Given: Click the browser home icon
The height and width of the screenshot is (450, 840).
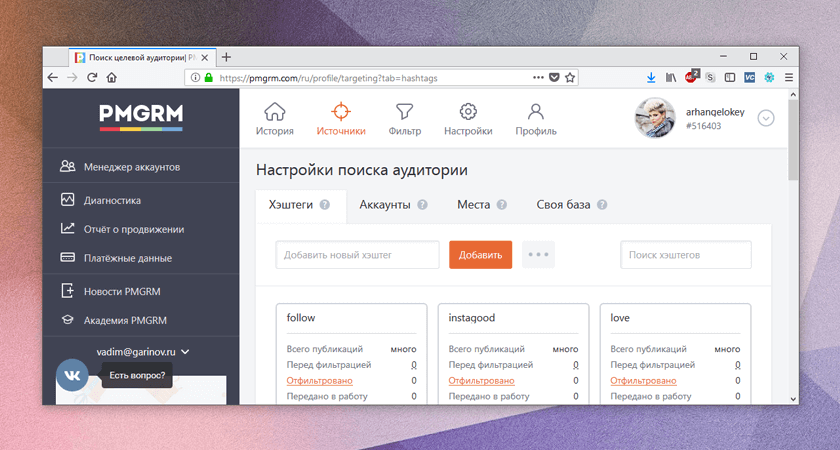Looking at the screenshot, I should pyautogui.click(x=111, y=78).
